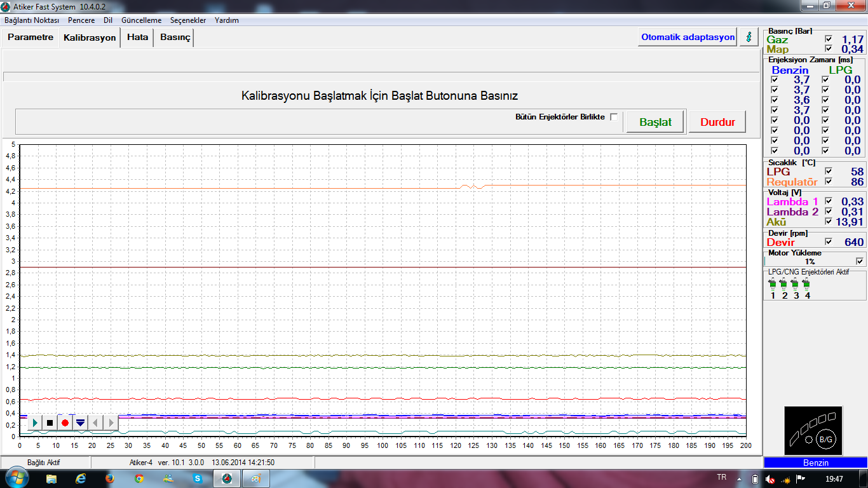868x488 pixels.
Task: Open the Güncelleme menu
Action: pos(141,20)
